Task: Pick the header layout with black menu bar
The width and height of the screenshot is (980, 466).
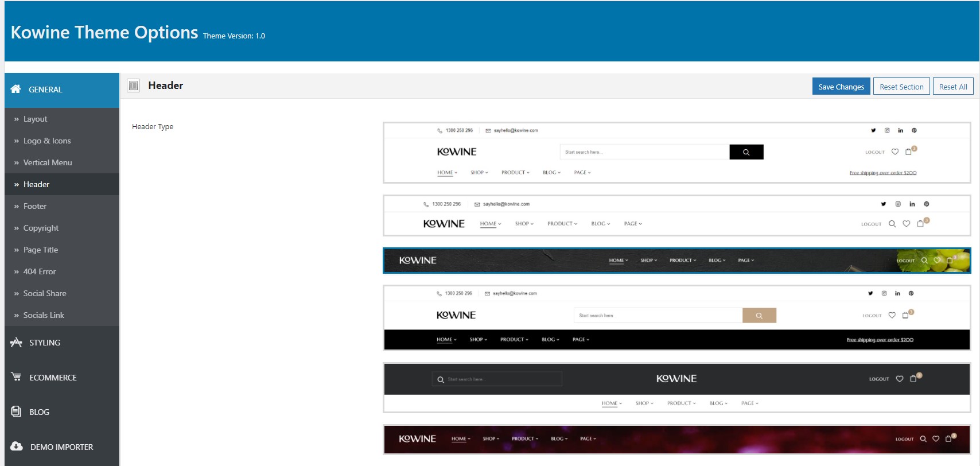Action: (x=677, y=318)
